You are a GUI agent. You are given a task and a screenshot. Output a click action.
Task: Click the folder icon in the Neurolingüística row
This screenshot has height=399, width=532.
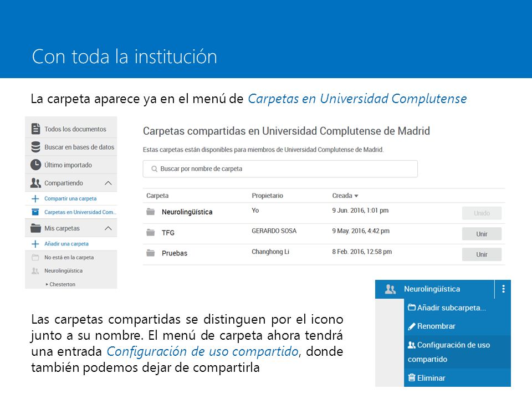pos(151,212)
